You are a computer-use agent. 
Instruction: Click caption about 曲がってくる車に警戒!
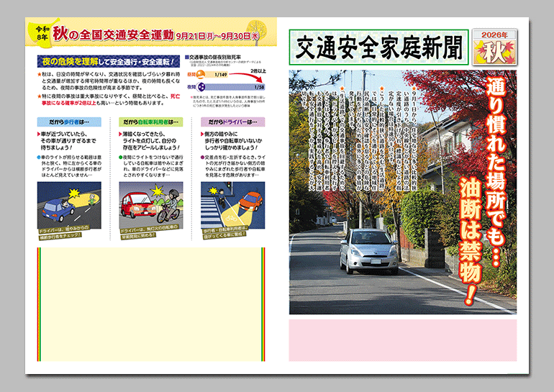point(225,233)
